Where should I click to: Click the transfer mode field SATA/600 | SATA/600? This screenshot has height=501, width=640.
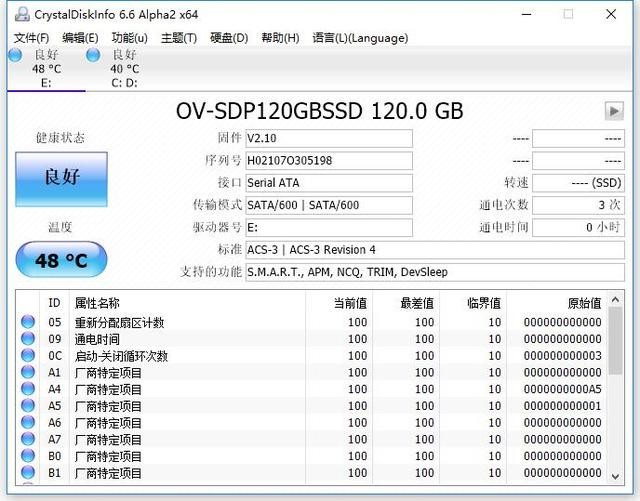(x=329, y=205)
